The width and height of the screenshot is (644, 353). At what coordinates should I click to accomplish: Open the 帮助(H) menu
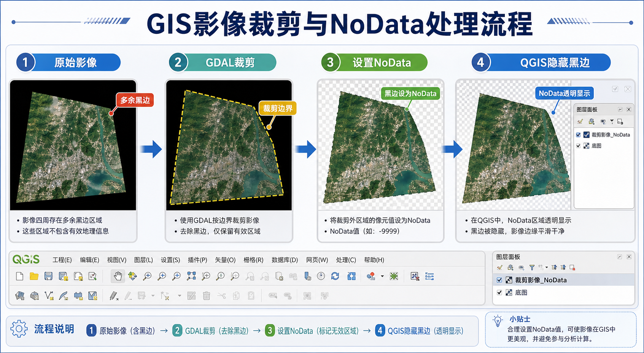pyautogui.click(x=374, y=260)
